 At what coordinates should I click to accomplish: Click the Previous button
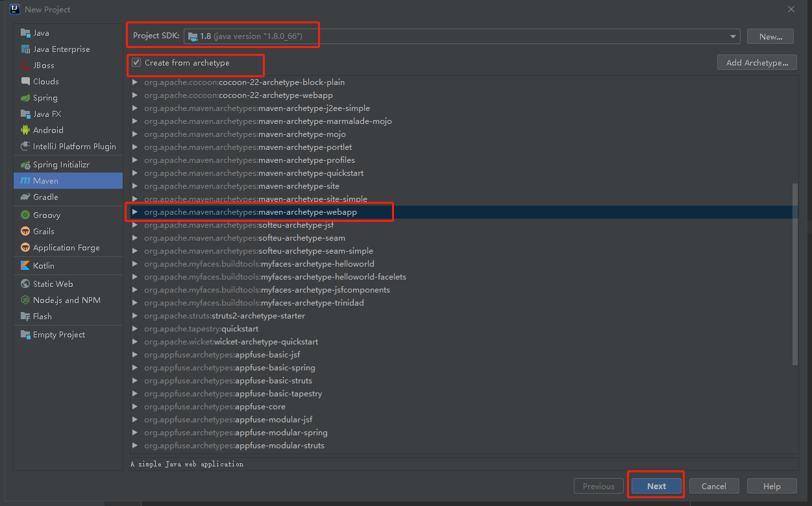coord(598,486)
